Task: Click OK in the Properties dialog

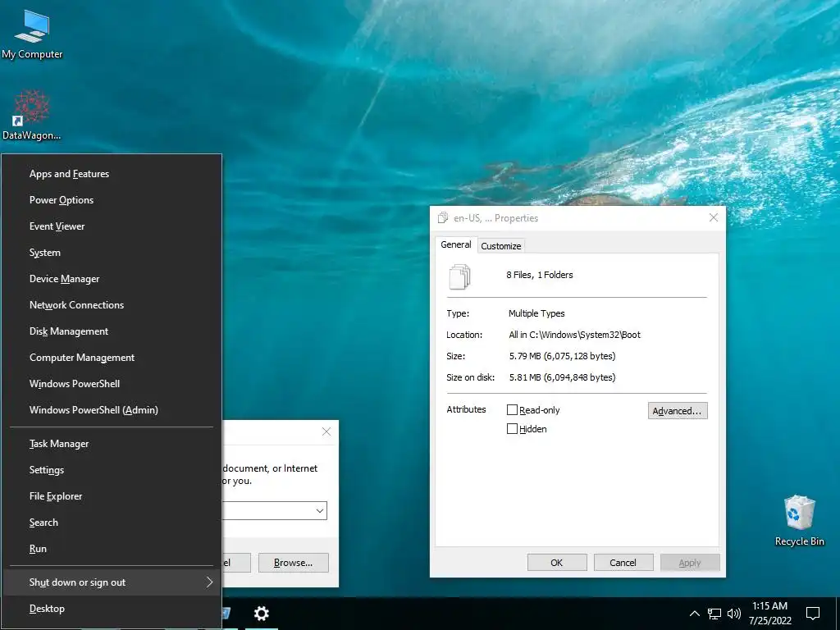Action: point(557,563)
